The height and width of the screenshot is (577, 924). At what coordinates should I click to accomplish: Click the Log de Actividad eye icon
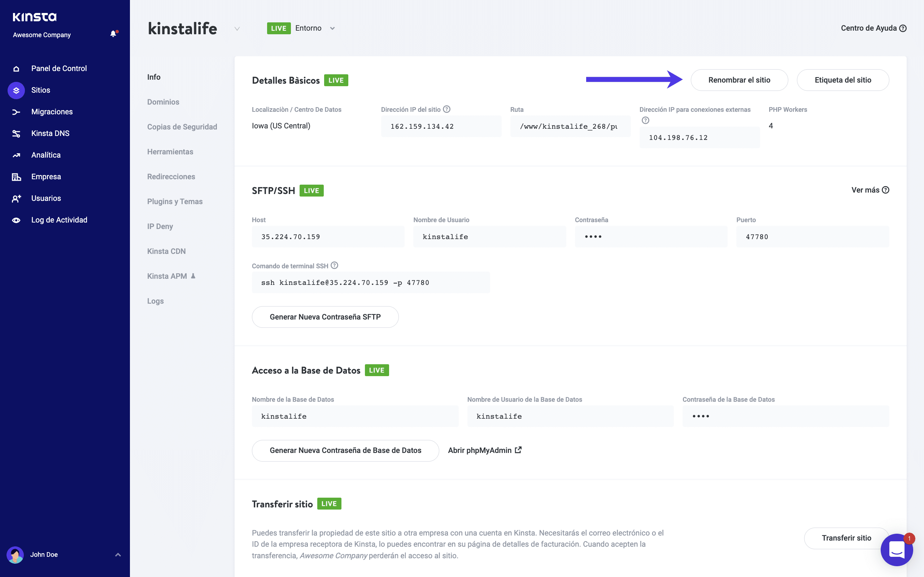16,220
